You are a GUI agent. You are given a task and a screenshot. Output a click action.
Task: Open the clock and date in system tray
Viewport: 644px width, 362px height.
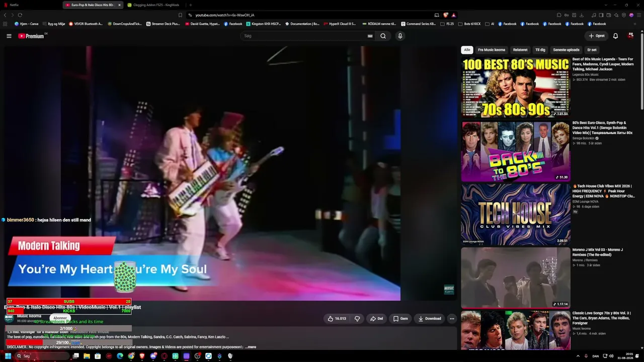click(626, 356)
